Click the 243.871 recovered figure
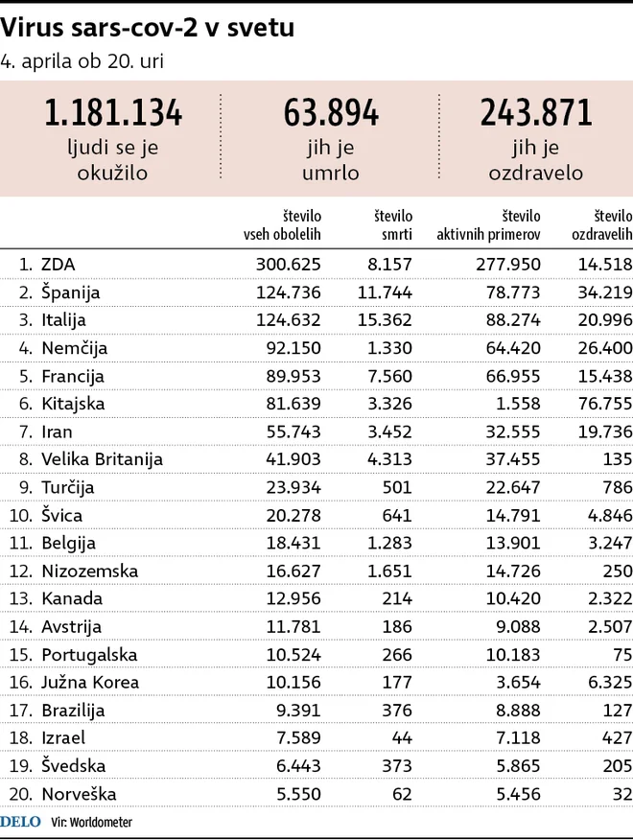This screenshot has height=840, width=633. tap(536, 112)
